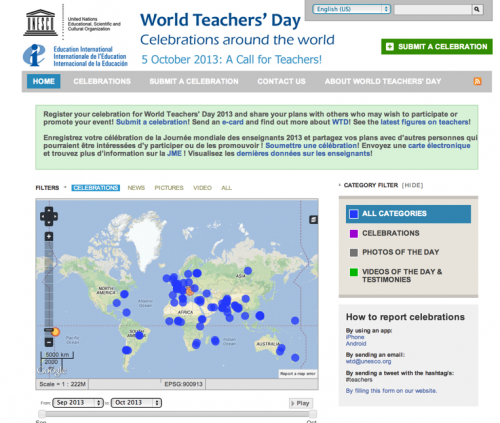
Task: Select the All map filter
Action: tap(226, 188)
